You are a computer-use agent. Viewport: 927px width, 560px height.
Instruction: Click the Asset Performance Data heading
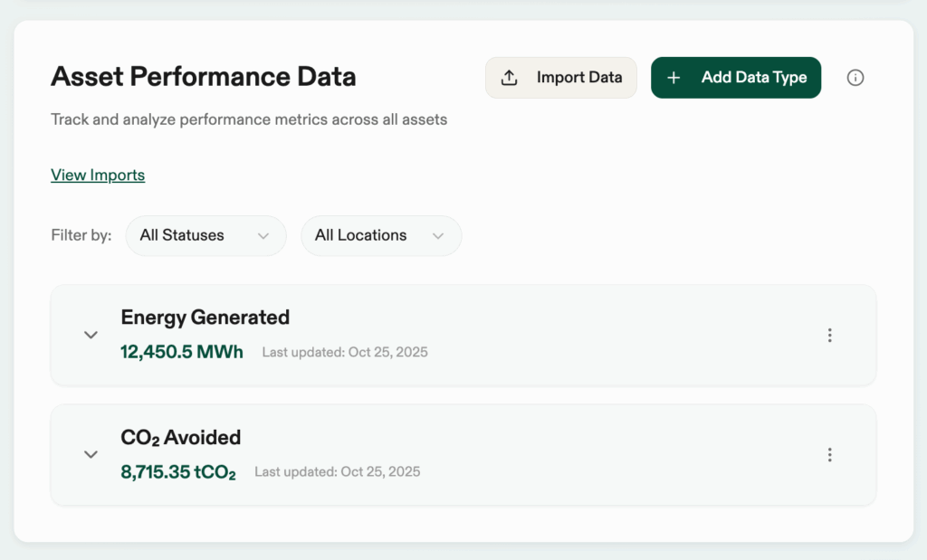203,77
